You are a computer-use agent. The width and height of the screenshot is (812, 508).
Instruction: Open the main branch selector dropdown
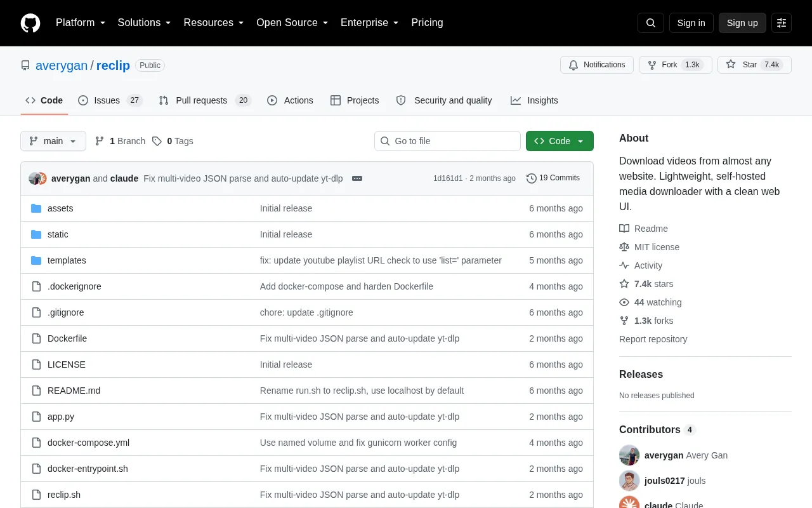[x=53, y=141]
